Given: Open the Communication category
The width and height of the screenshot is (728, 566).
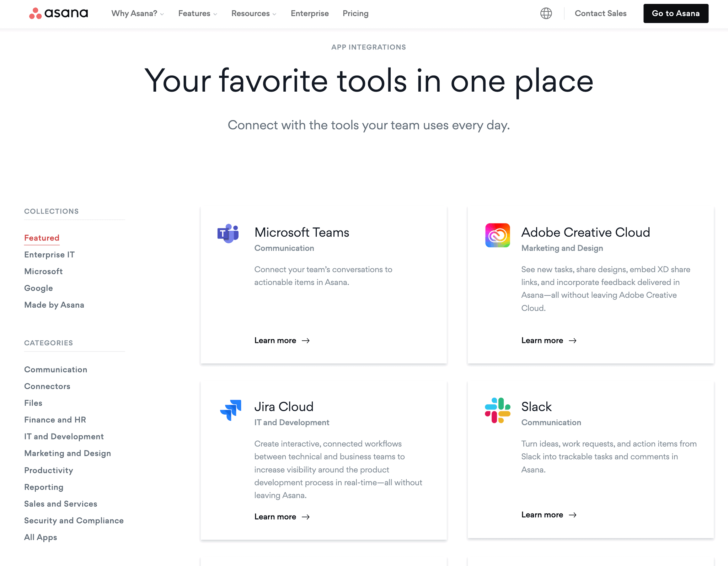Looking at the screenshot, I should coord(55,370).
